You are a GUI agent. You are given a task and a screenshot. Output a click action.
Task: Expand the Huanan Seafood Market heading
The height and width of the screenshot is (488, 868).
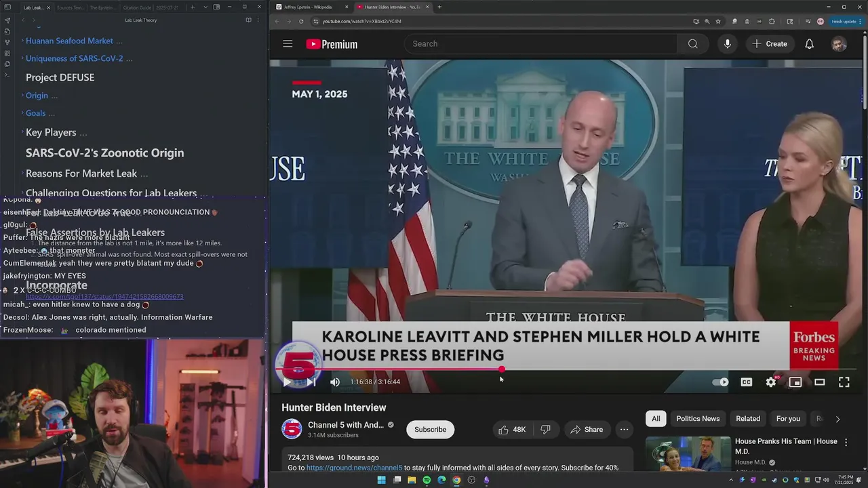[22, 41]
